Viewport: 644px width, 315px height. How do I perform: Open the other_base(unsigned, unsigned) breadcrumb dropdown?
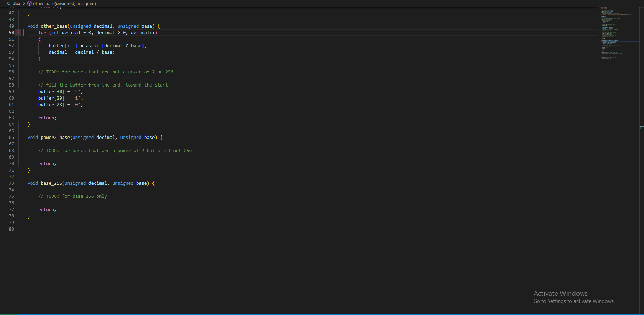[x=64, y=3]
